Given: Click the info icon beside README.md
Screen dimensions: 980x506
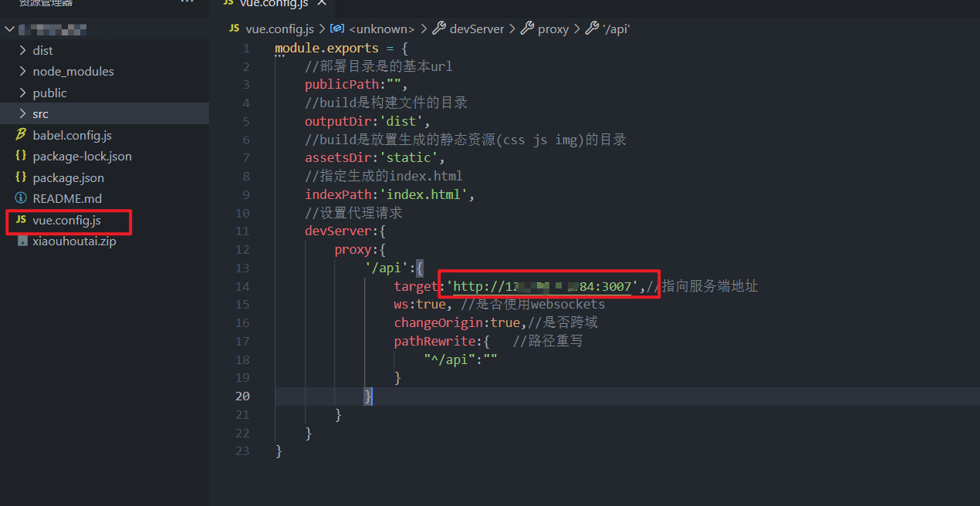Looking at the screenshot, I should click(21, 198).
